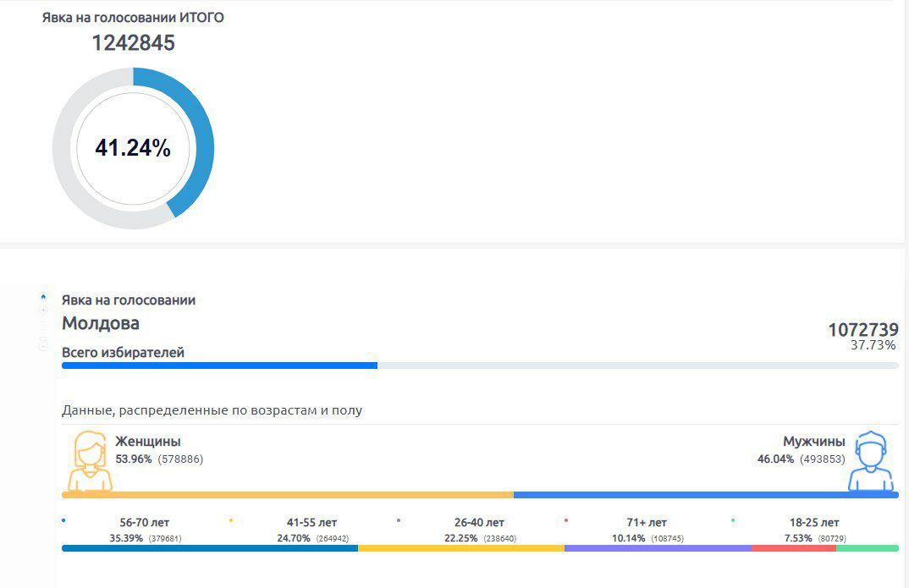Click the '26-40 лет' age label
This screenshot has height=588, width=909.
coord(479,523)
